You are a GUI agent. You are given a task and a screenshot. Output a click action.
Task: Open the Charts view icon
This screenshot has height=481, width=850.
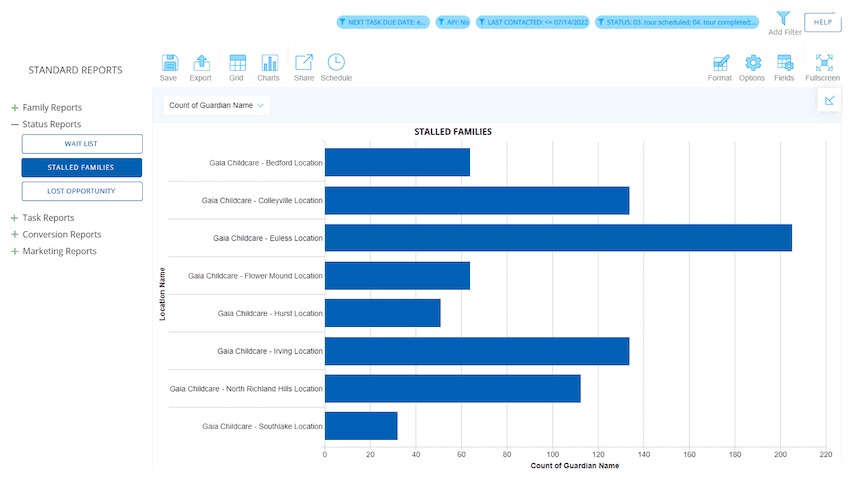(x=269, y=63)
